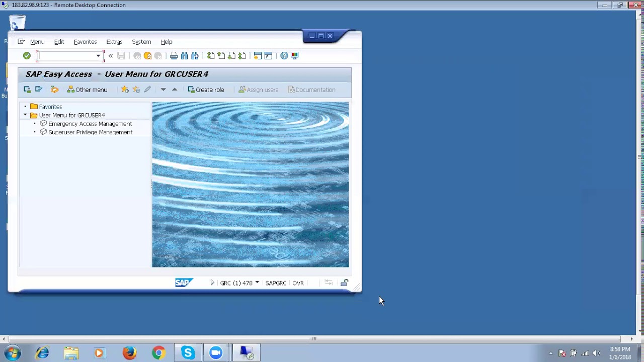644x362 pixels.
Task: Launch Internet Explorer from taskbar
Action: [42, 353]
